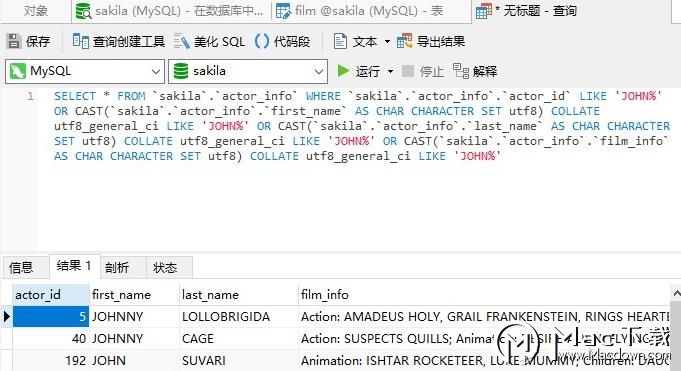
Task: Click the green run arrow icon
Action: [x=343, y=71]
